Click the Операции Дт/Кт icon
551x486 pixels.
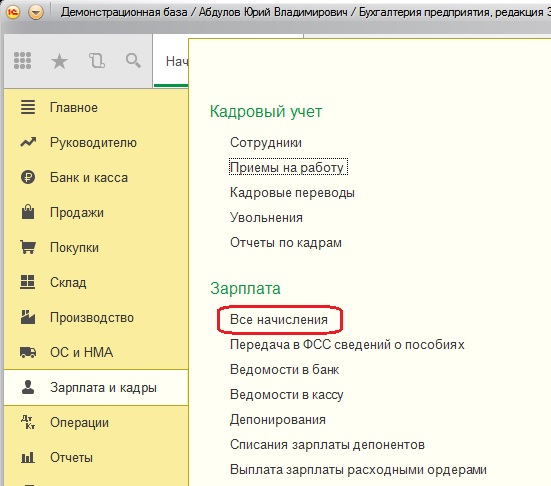coord(28,422)
